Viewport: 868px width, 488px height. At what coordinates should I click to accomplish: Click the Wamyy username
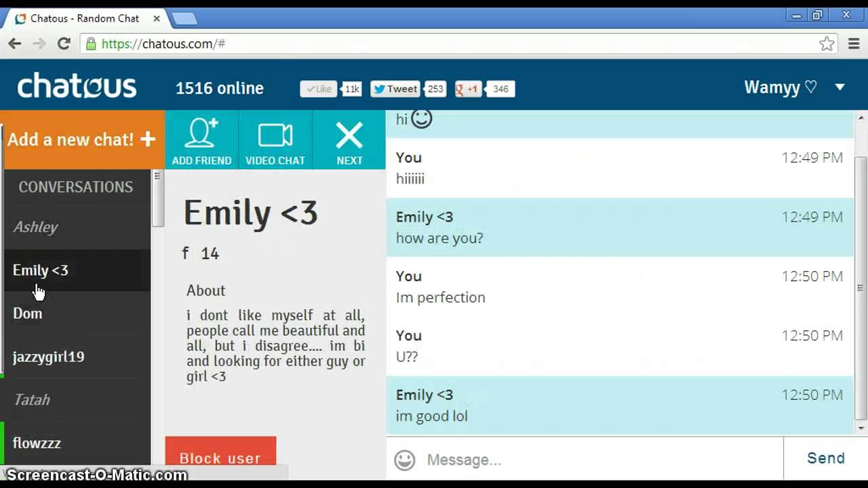pos(781,87)
